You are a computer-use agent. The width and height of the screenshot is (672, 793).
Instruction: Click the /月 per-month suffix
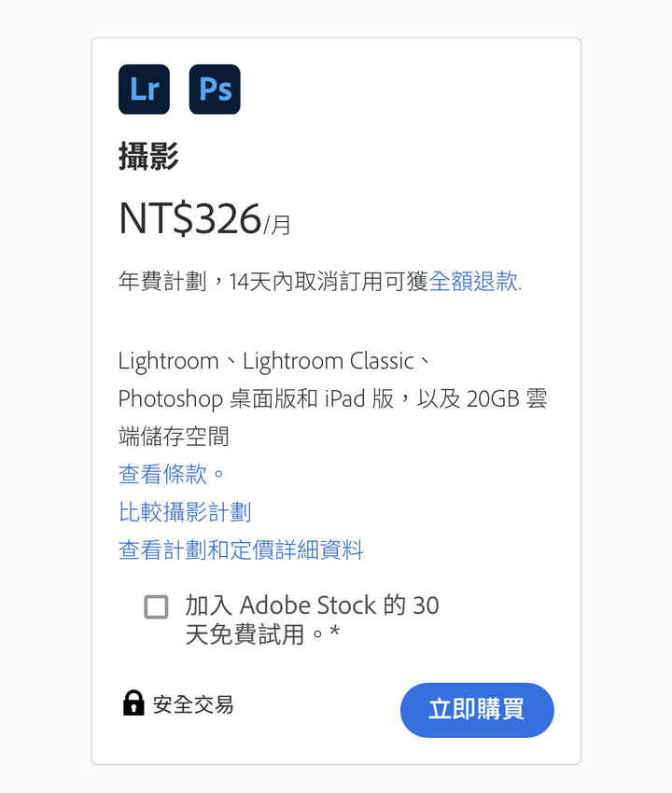pyautogui.click(x=277, y=225)
